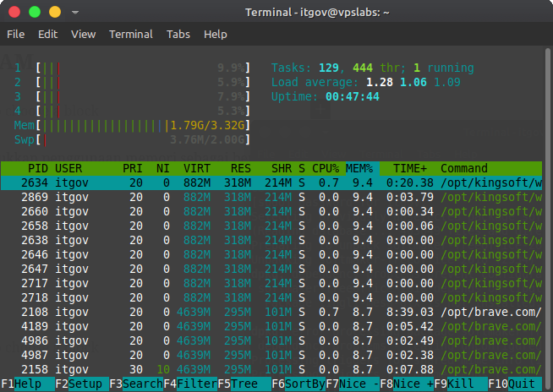Sort by the USER column header
The height and width of the screenshot is (392, 553).
tap(68, 168)
